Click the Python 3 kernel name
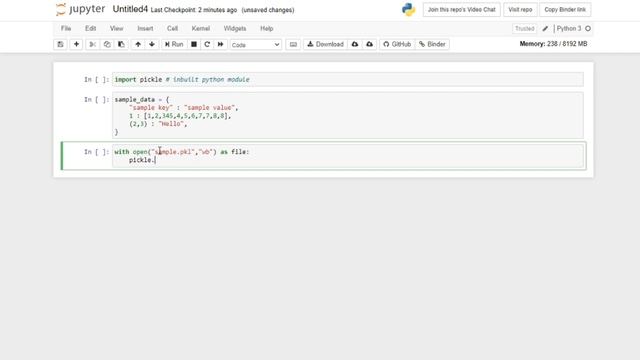This screenshot has height=360, width=640. tap(569, 29)
